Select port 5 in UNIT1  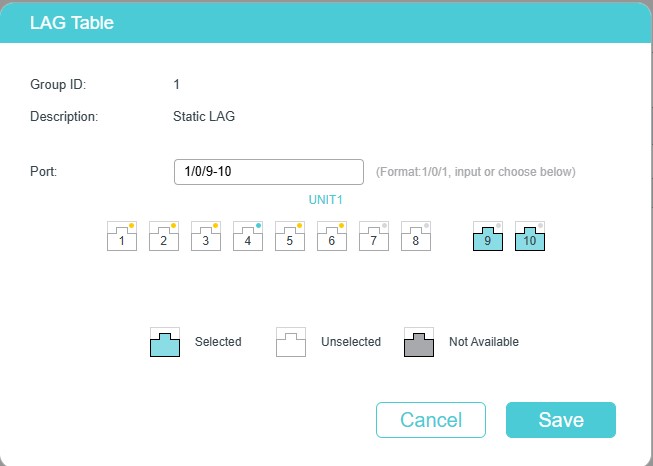click(290, 236)
